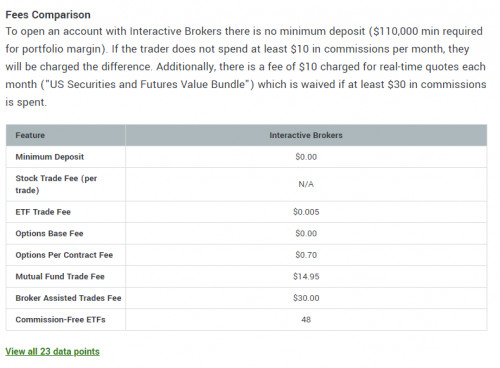The width and height of the screenshot is (500, 368).
Task: Click the ETF Trade Fee row label
Action: pos(43,212)
